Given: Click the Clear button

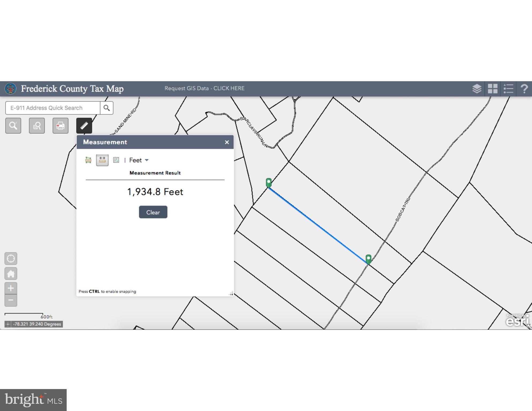Looking at the screenshot, I should click(153, 212).
